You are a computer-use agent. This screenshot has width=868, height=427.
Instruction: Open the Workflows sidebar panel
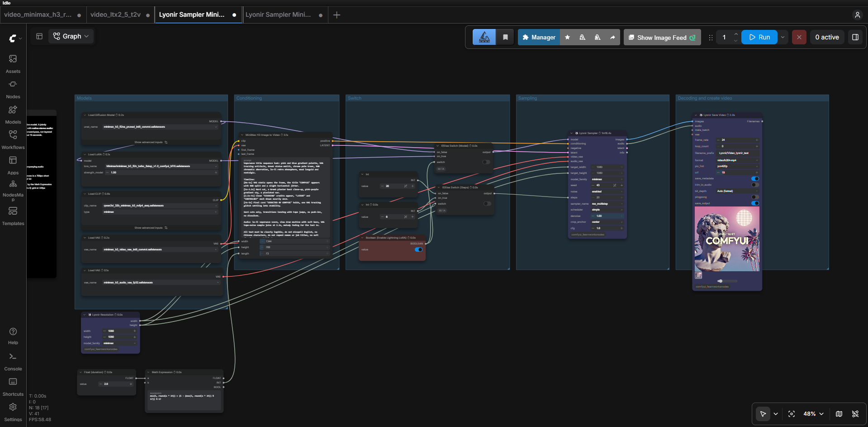(x=13, y=140)
